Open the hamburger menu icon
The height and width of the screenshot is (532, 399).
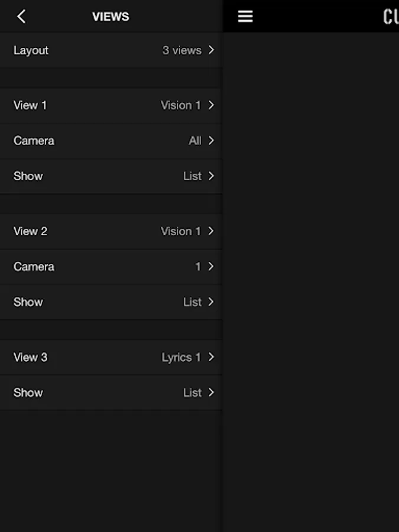(x=245, y=17)
